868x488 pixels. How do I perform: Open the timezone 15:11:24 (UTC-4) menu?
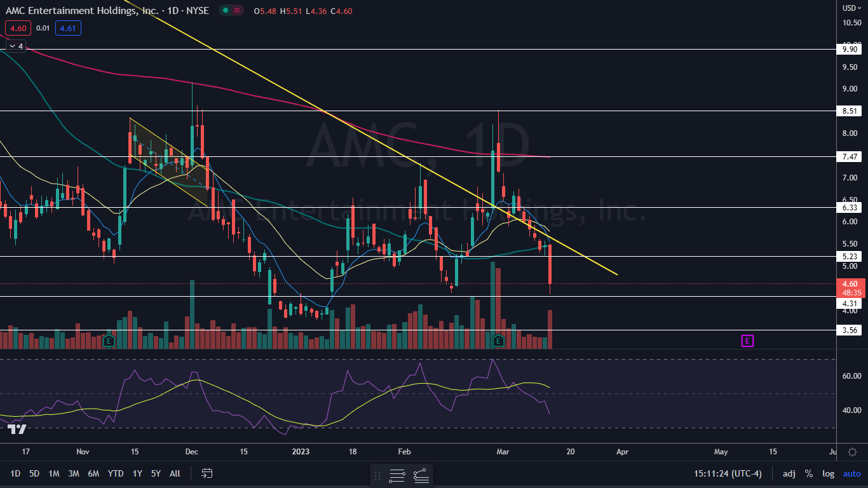729,473
